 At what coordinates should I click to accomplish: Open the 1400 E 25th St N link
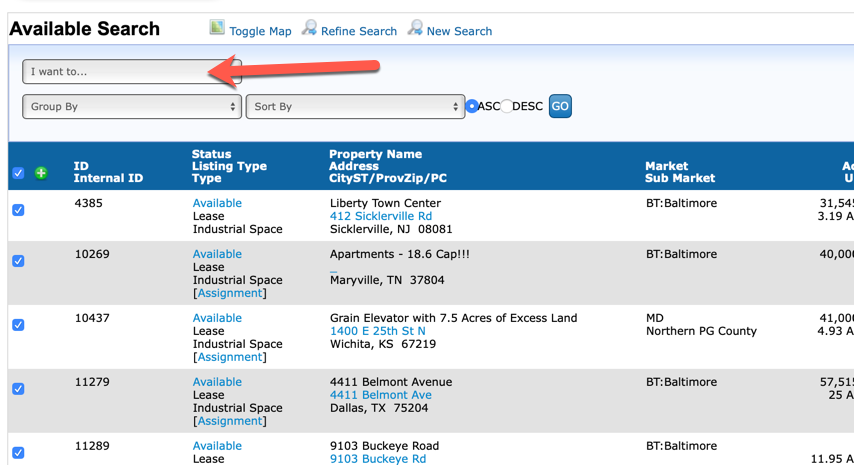pyautogui.click(x=377, y=331)
